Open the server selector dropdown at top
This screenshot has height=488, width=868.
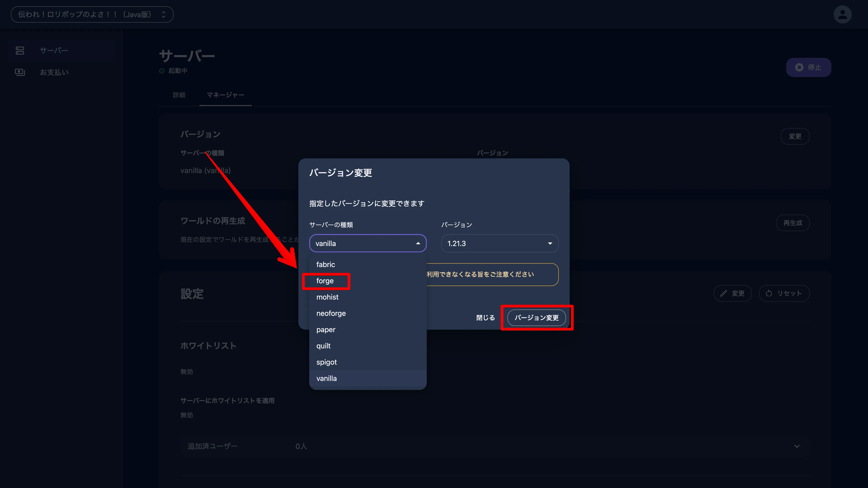pyautogui.click(x=92, y=14)
